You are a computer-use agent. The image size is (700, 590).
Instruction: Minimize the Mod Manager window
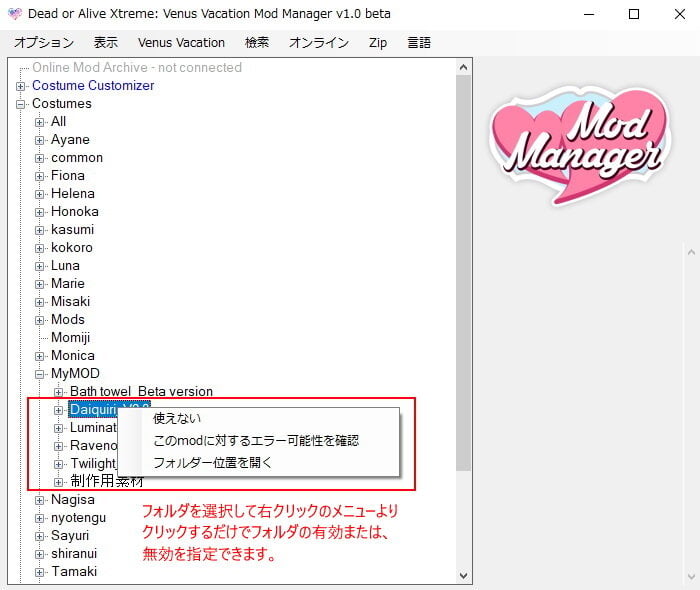[x=589, y=14]
